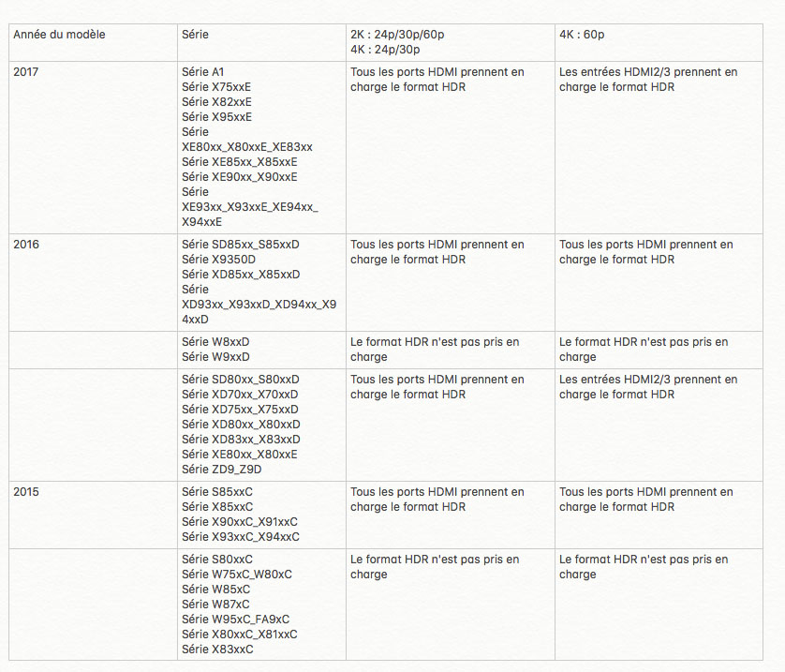Click the 'Série' column header
Image resolution: width=785 pixels, height=672 pixels.
pos(195,35)
